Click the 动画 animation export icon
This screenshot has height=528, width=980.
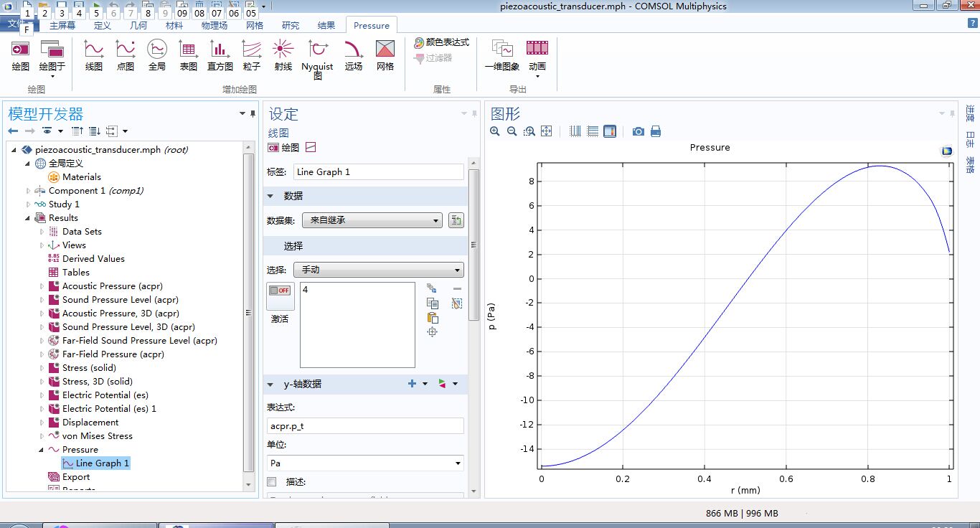pos(537,55)
